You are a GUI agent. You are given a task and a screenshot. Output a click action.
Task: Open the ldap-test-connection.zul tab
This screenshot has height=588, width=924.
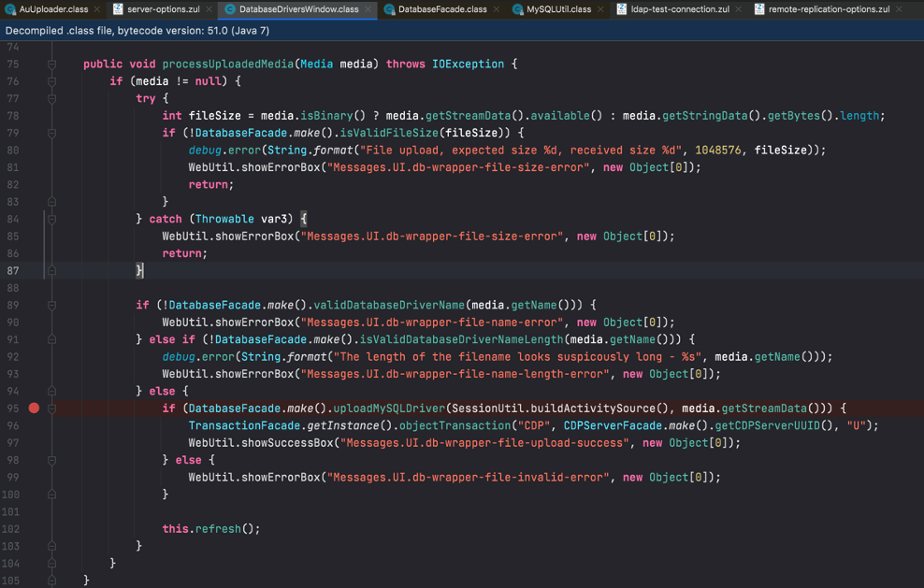pos(680,9)
